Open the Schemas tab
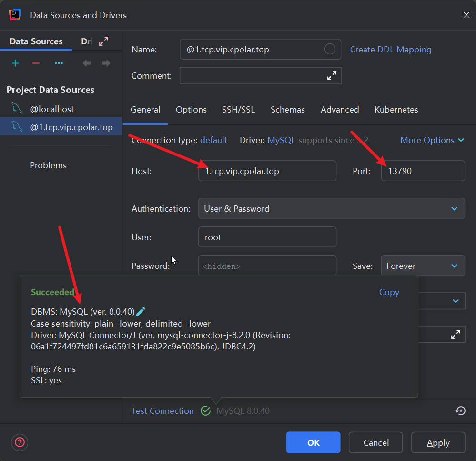Image resolution: width=476 pixels, height=461 pixels. pyautogui.click(x=287, y=110)
